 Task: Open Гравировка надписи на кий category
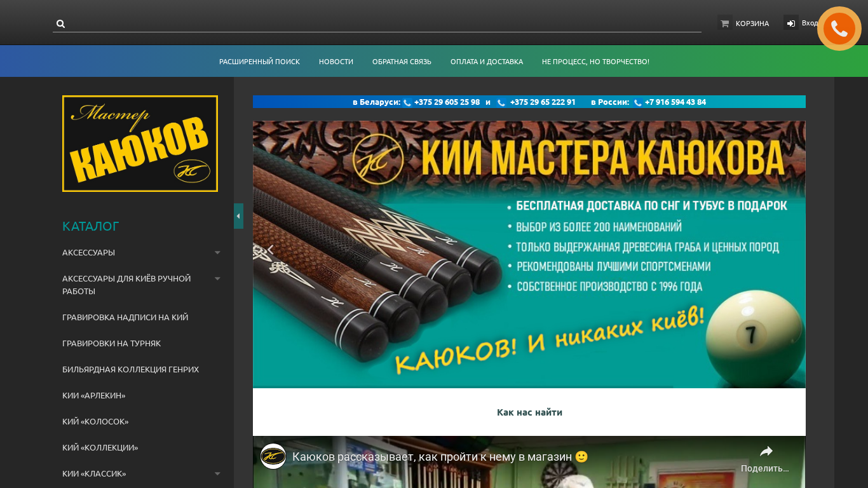[x=125, y=317]
